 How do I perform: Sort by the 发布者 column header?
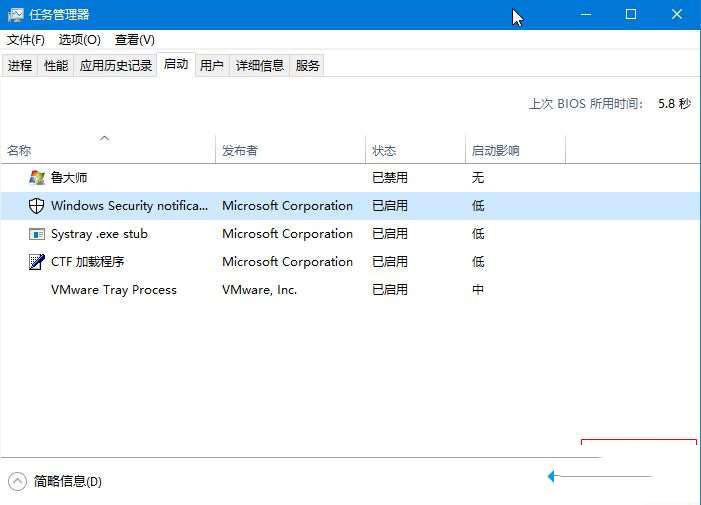pyautogui.click(x=290, y=151)
